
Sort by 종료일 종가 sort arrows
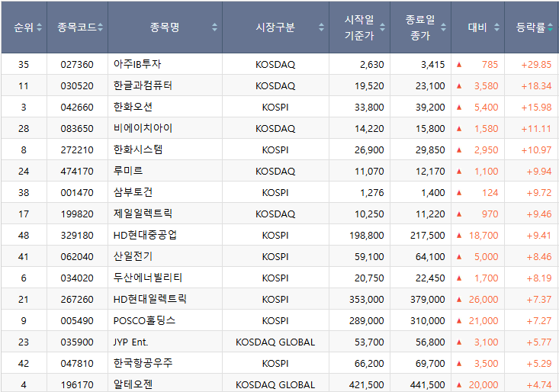coord(443,27)
